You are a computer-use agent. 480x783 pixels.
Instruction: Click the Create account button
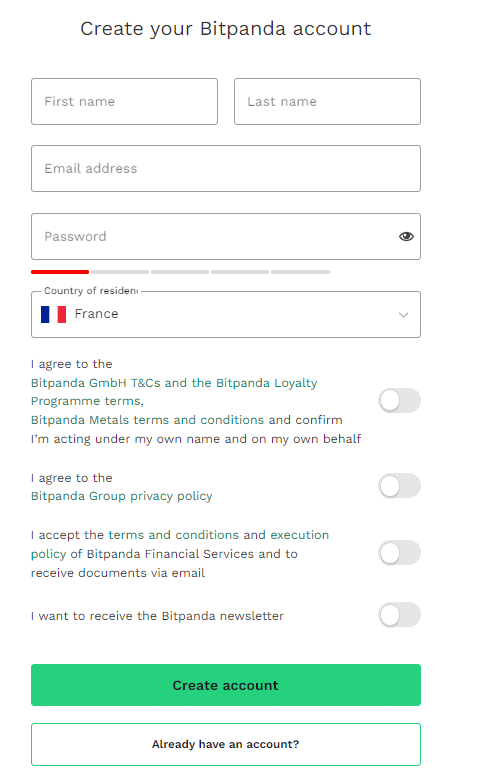click(x=226, y=685)
